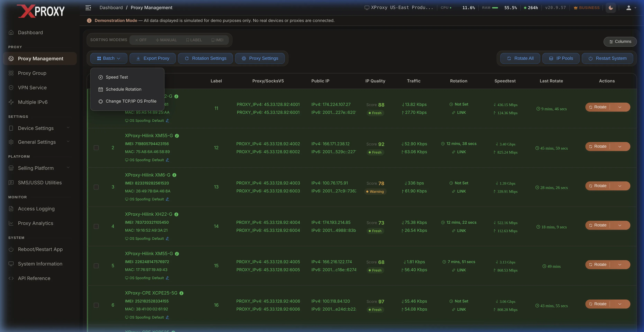Open Rotate dropdown arrow for 45.33.128.92:4005 row

tap(620, 265)
